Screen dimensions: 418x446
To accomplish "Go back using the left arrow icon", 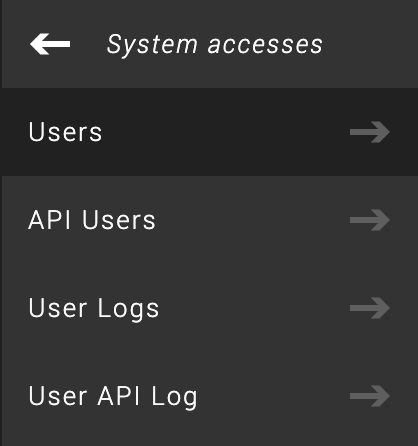I will pos(50,44).
